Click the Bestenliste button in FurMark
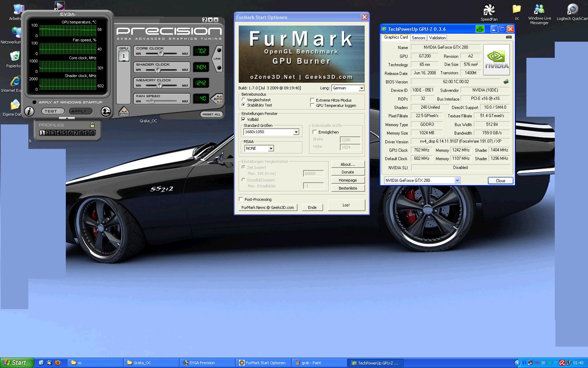 coord(348,188)
